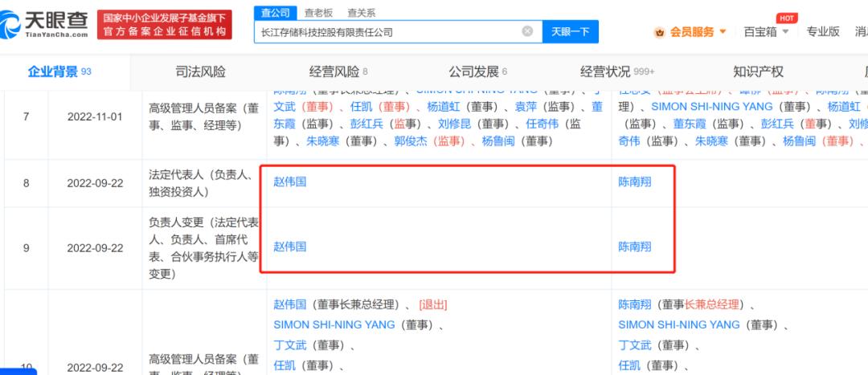Click the 2022-09-22 date in row 9
The width and height of the screenshot is (868, 375).
[95, 248]
